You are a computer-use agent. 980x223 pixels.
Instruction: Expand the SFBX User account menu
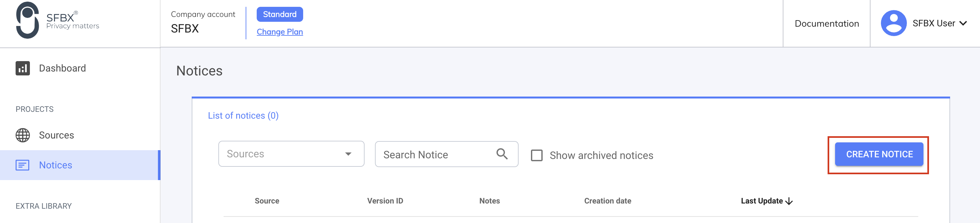click(x=963, y=23)
